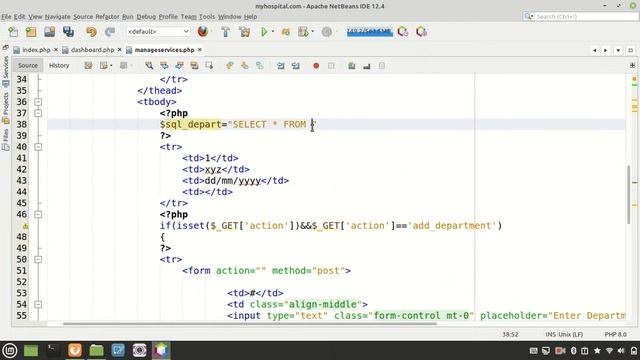This screenshot has width=640, height=360.
Task: Open the Projects side panel
Action: (x=6, y=108)
